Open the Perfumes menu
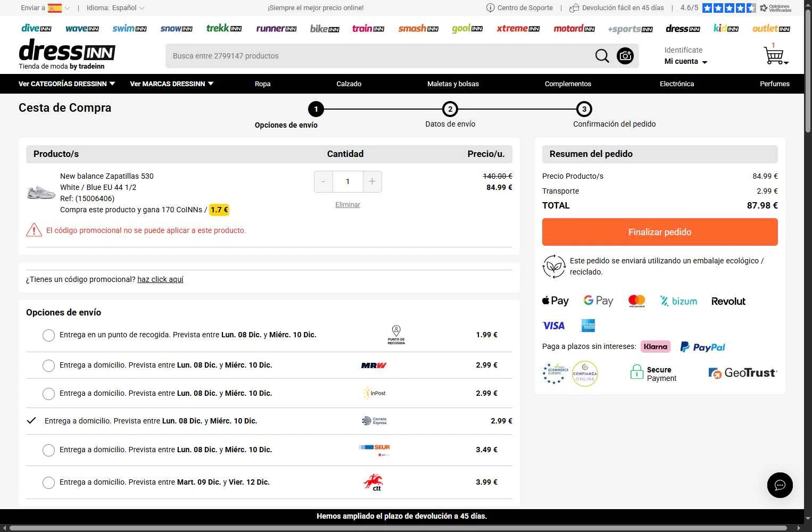Viewport: 812px width, 532px height. click(775, 84)
